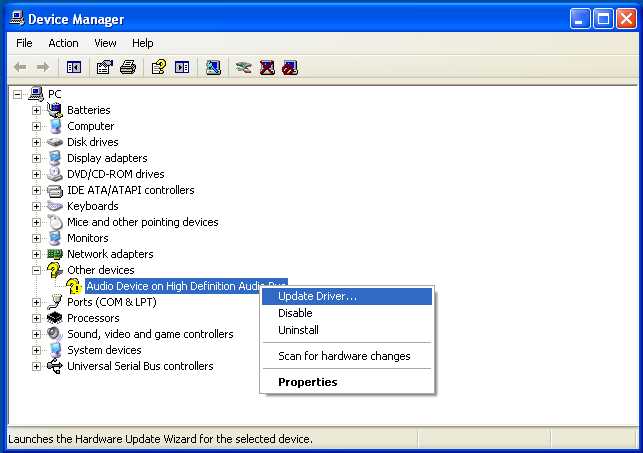Click the Ports (COM & LPT) plug icon

tap(55, 302)
